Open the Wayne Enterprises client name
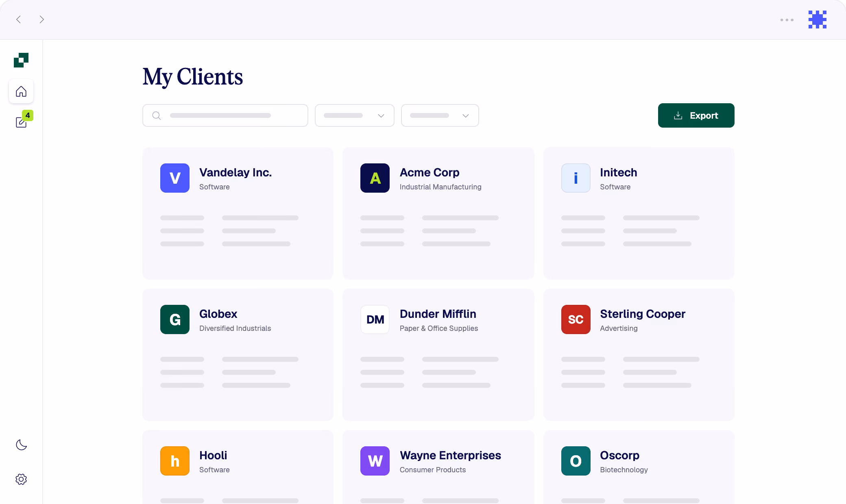The height and width of the screenshot is (504, 846). 450,455
